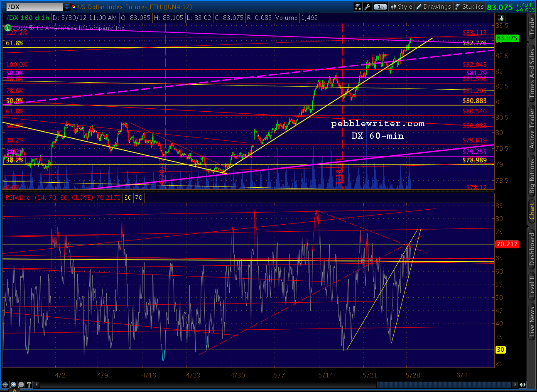Open the Active Trader side tab
Viewport: 537px width, 392px height.
click(532, 129)
